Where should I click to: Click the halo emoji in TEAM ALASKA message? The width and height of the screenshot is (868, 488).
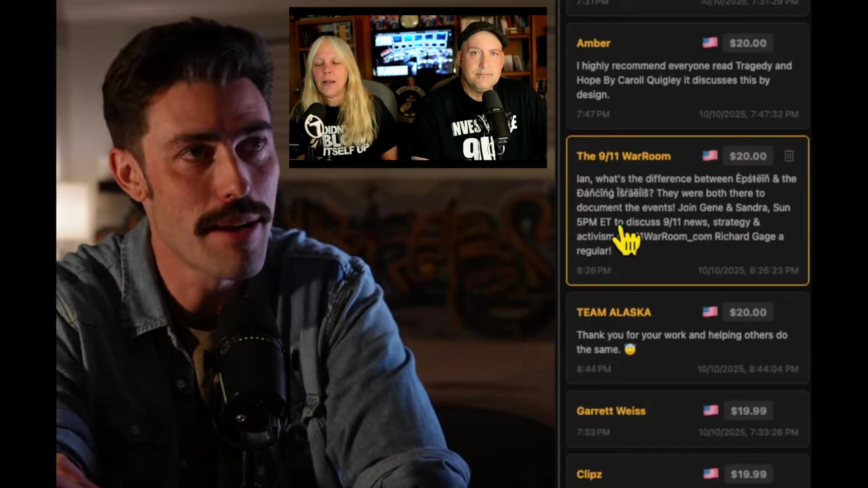tap(630, 350)
